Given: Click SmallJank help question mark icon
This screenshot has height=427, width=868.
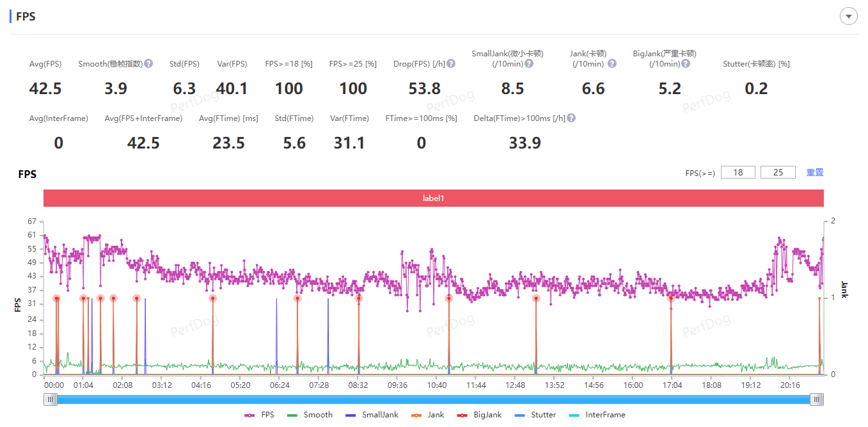Looking at the screenshot, I should tap(529, 64).
